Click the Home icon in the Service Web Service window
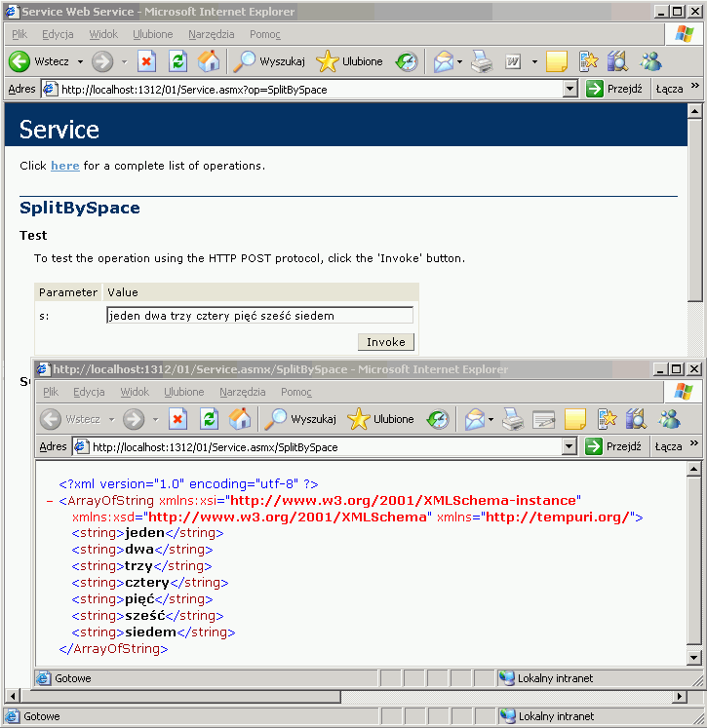Image resolution: width=707 pixels, height=728 pixels. (209, 61)
